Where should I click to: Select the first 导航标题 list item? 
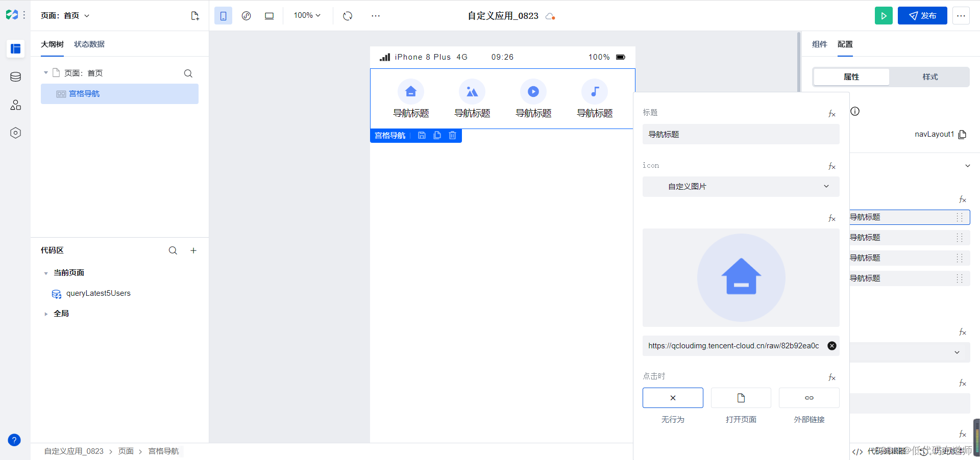910,217
